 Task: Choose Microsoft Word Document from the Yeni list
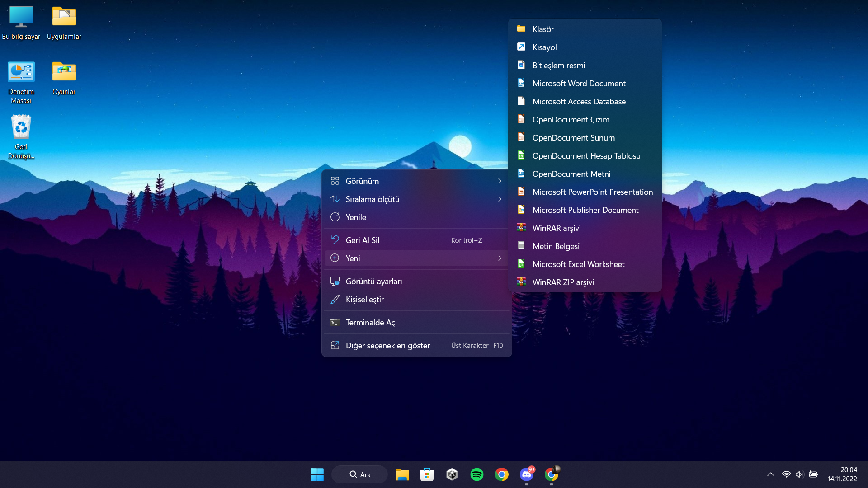click(x=579, y=84)
